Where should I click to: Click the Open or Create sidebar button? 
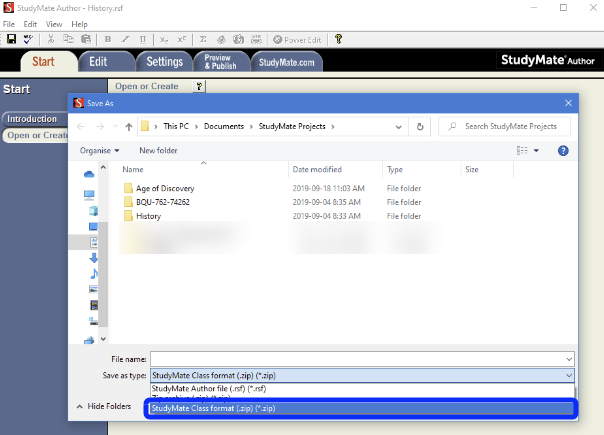pyautogui.click(x=35, y=135)
